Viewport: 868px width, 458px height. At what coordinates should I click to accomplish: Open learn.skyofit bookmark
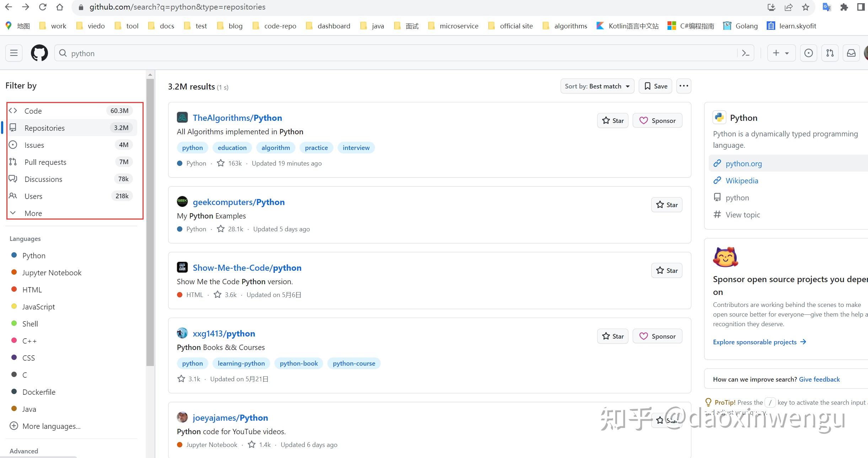[792, 26]
